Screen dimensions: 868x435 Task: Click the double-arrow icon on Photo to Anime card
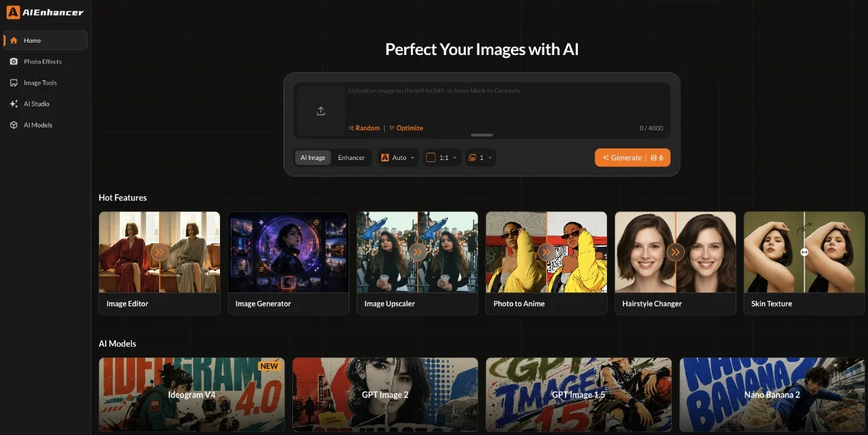[546, 252]
